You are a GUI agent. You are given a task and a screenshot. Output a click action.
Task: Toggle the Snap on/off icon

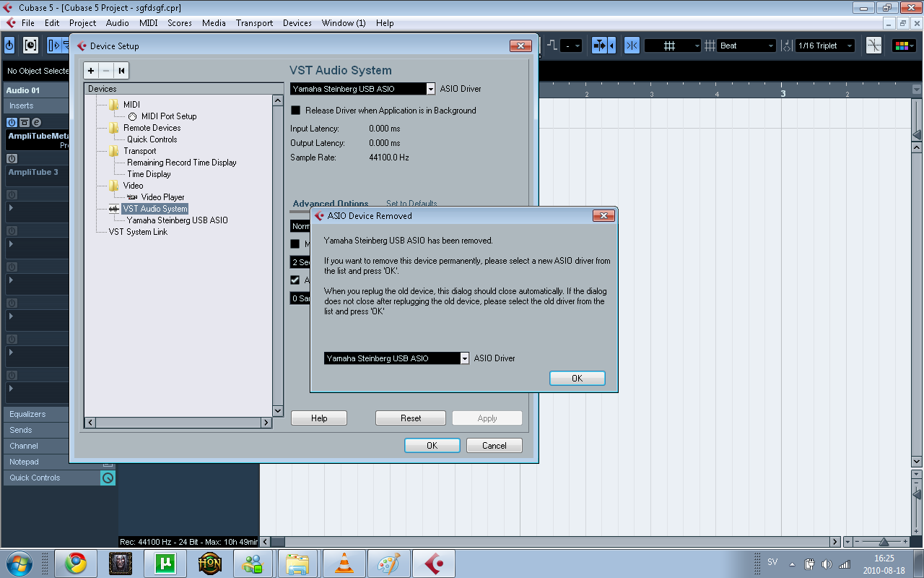click(599, 46)
